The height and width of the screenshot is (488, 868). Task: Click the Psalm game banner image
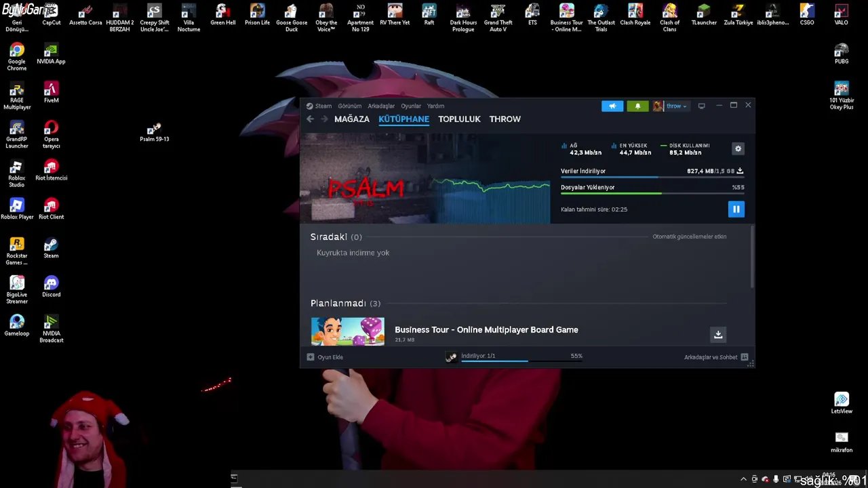(x=425, y=178)
